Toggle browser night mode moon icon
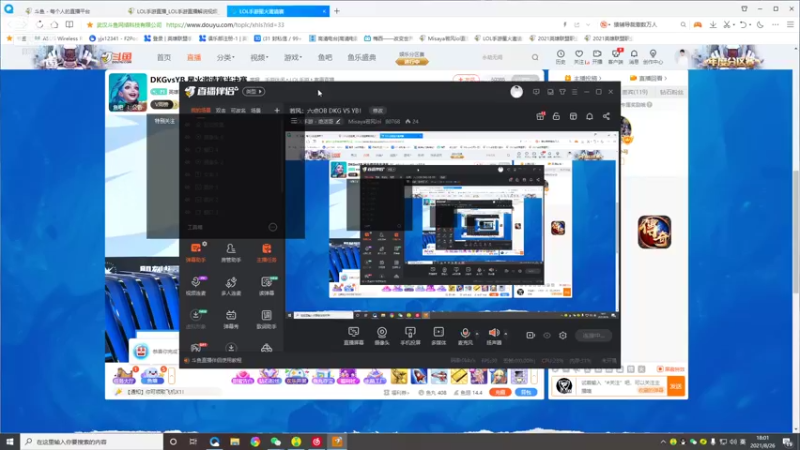Image resolution: width=800 pixels, height=450 pixels. point(760,24)
